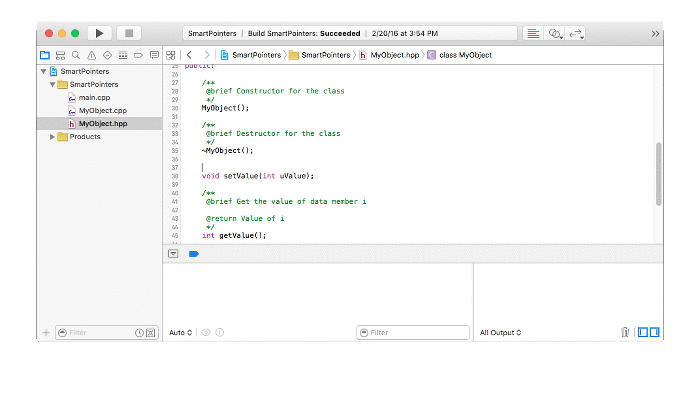Open the Find navigator magnifier icon
This screenshot has height=394, width=700.
pyautogui.click(x=76, y=55)
